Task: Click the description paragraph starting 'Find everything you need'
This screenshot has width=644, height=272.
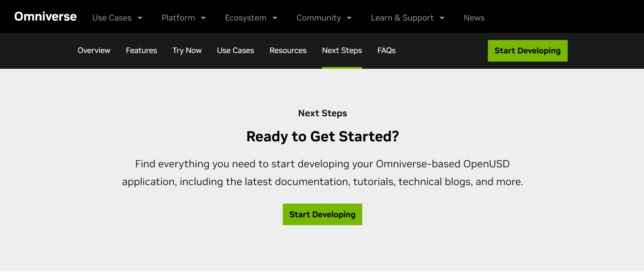Action: pyautogui.click(x=323, y=173)
